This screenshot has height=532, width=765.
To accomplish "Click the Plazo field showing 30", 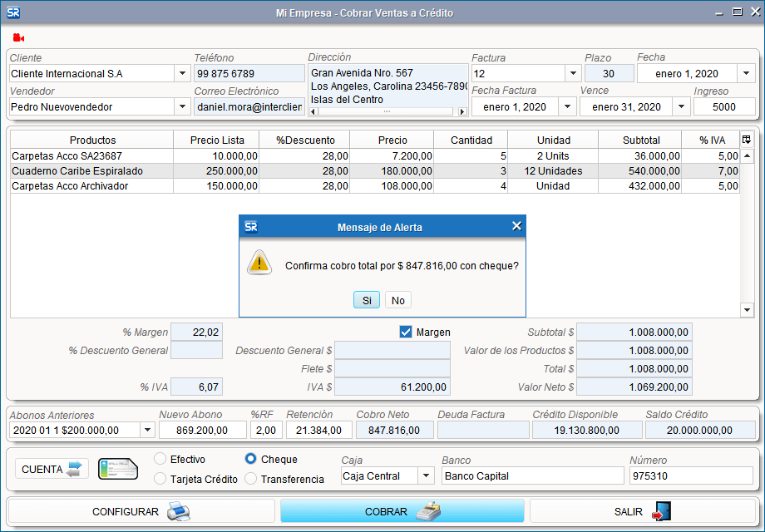I will (x=609, y=74).
